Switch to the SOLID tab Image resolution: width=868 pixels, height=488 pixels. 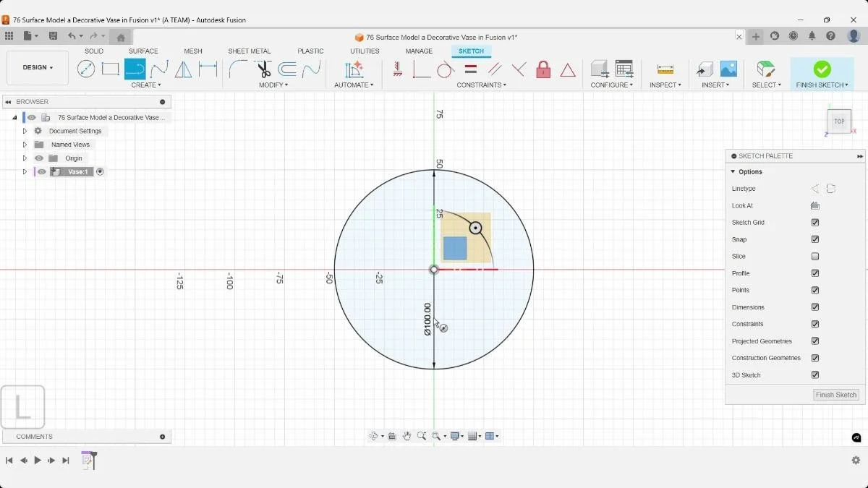(x=94, y=51)
